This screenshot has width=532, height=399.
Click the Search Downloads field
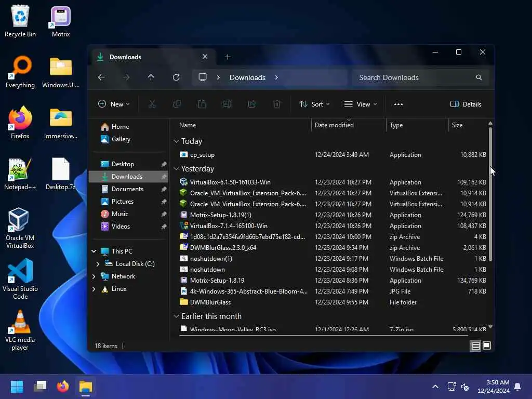point(420,77)
